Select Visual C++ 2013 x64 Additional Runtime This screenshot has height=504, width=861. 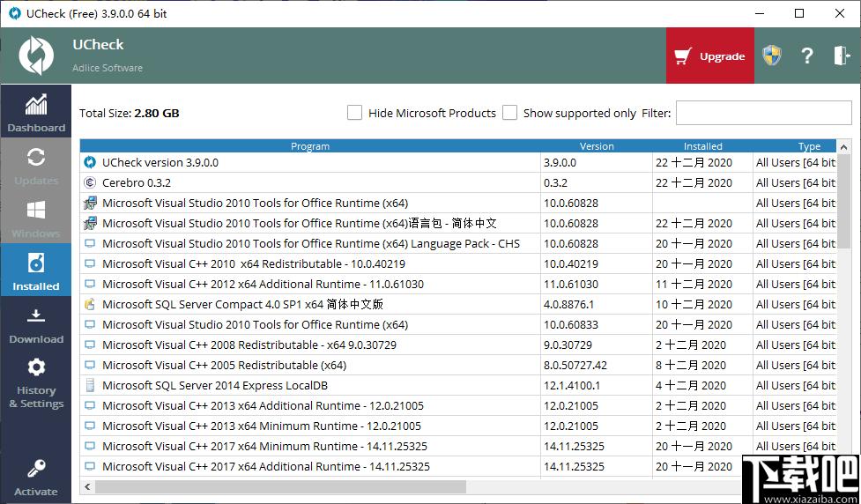(458, 405)
